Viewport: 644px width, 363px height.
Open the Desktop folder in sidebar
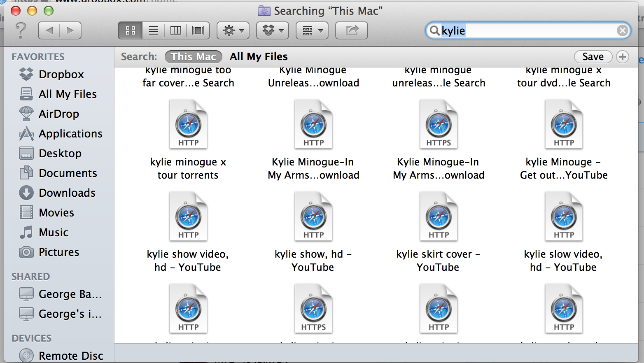pyautogui.click(x=50, y=154)
